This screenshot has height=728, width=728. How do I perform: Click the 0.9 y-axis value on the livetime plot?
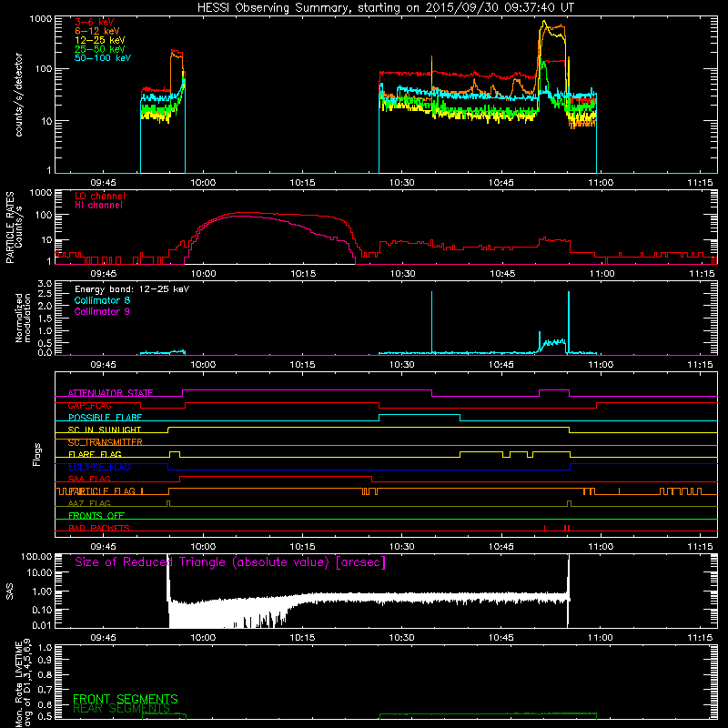click(x=45, y=661)
